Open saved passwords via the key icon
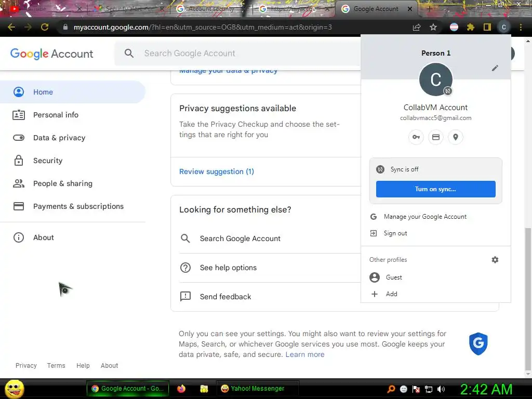Image resolution: width=532 pixels, height=399 pixels. (416, 137)
